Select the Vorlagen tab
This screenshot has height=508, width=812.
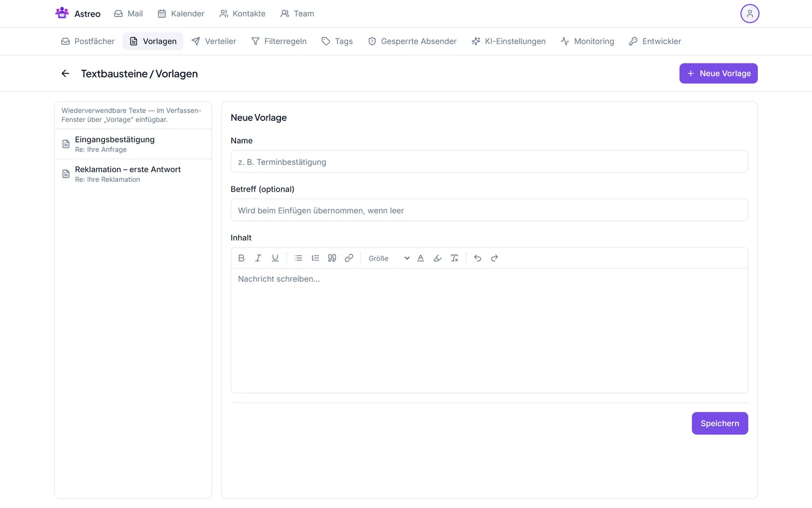(153, 41)
